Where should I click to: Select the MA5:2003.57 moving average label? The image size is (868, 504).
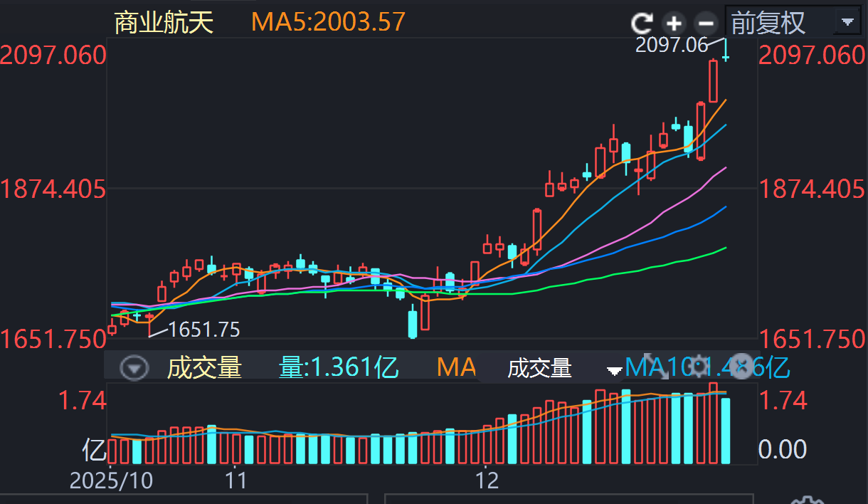[327, 23]
